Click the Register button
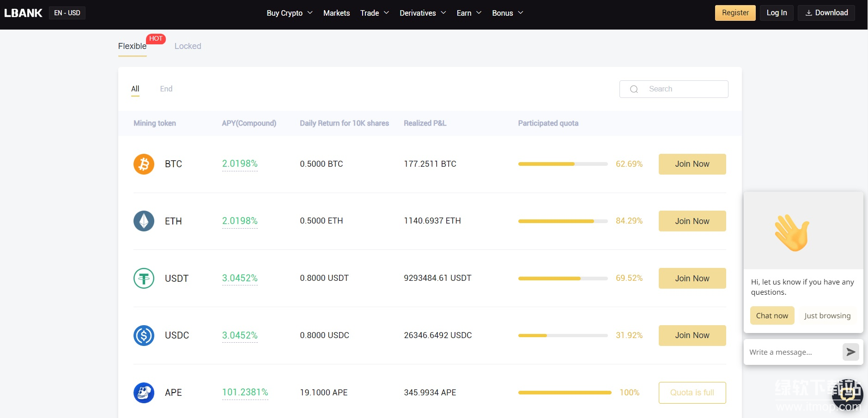The image size is (868, 418). (x=735, y=13)
